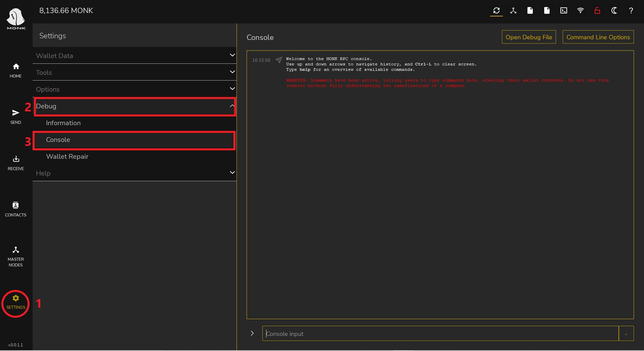The width and height of the screenshot is (644, 351).
Task: Open the Receive page
Action: [x=16, y=163]
